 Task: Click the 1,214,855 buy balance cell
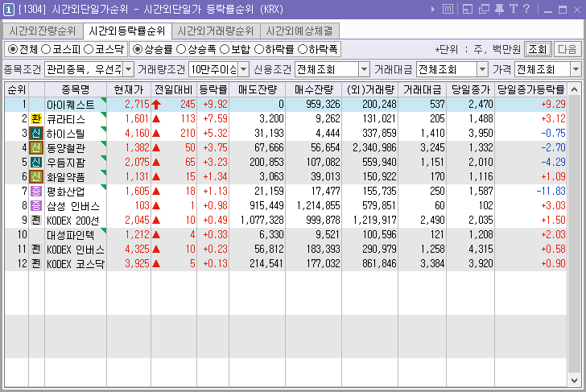[319, 206]
